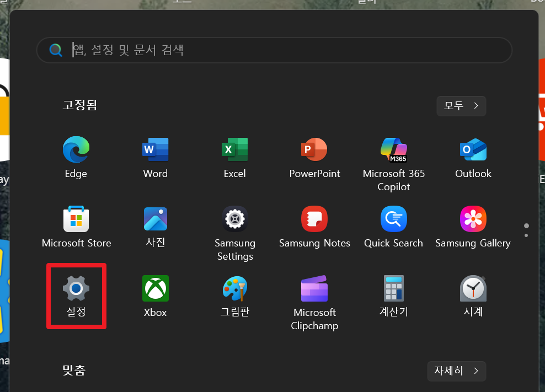Go to the second pinned page dot

526,235
